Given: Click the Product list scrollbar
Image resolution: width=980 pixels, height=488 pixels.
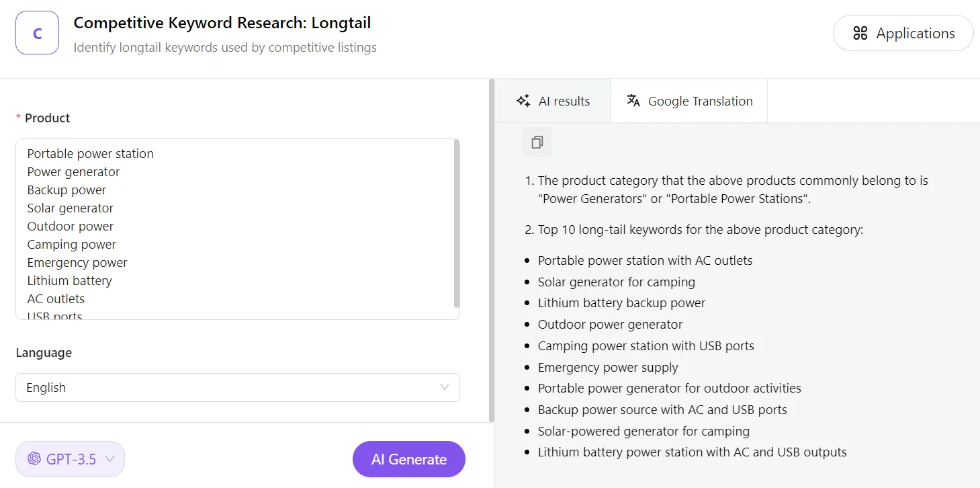Looking at the screenshot, I should (x=457, y=222).
